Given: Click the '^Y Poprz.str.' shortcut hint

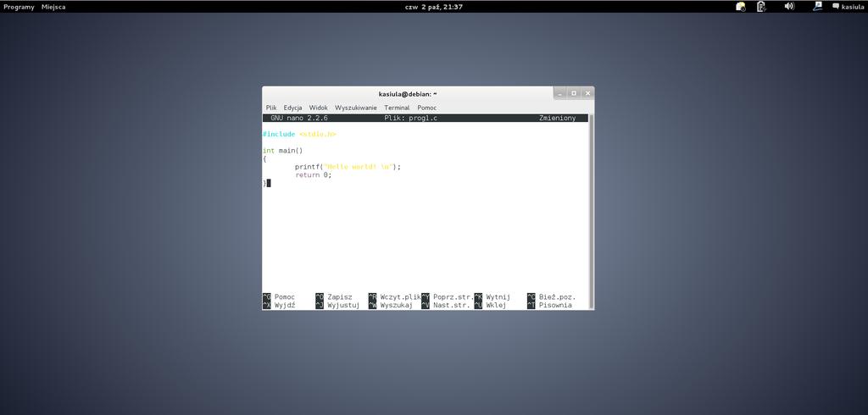Looking at the screenshot, I should (x=448, y=297).
